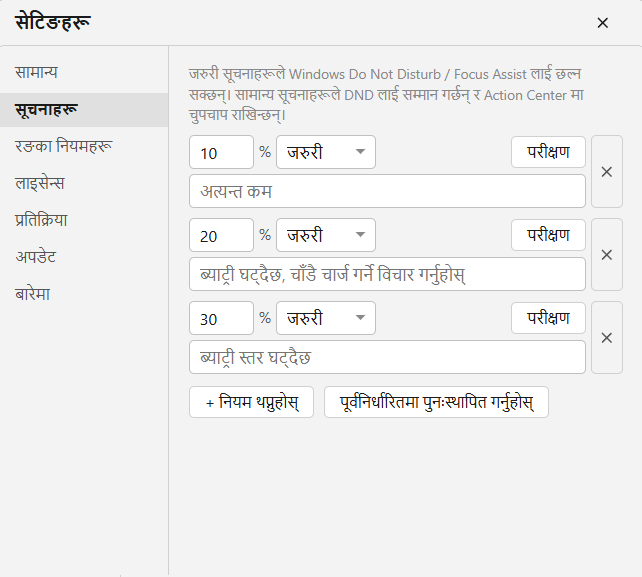Screen dimensions: 642x577
Task: Show the बारेमा page
Action: (x=84, y=294)
